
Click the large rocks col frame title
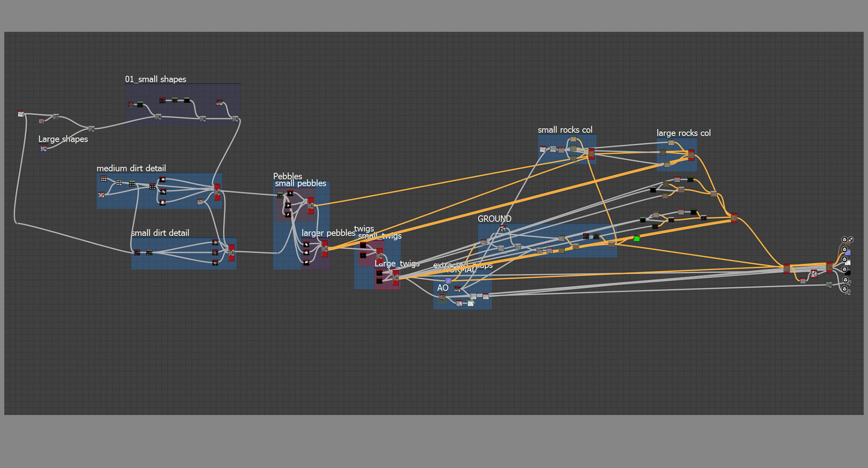click(684, 133)
